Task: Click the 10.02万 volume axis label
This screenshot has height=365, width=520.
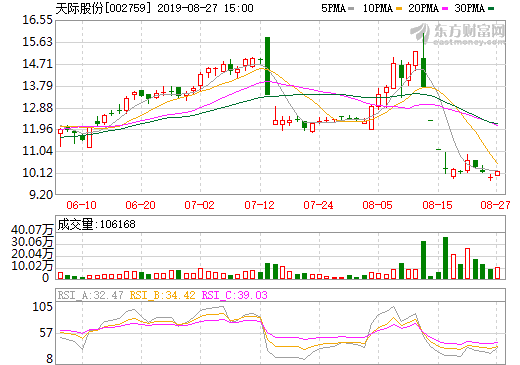Action: 32,266
